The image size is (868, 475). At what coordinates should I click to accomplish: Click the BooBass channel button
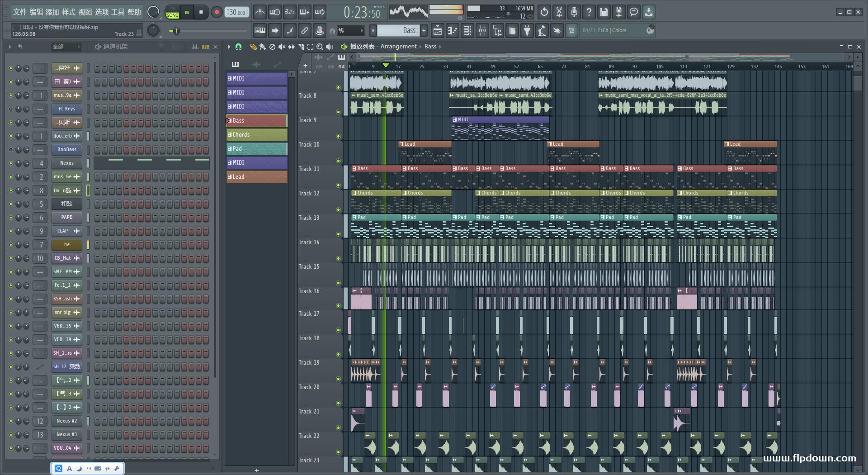(x=67, y=150)
